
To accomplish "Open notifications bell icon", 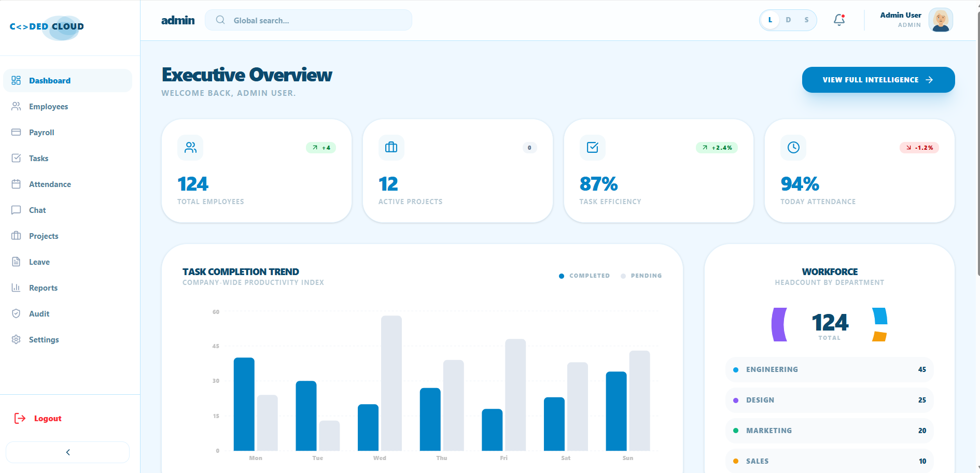I will click(x=839, y=20).
